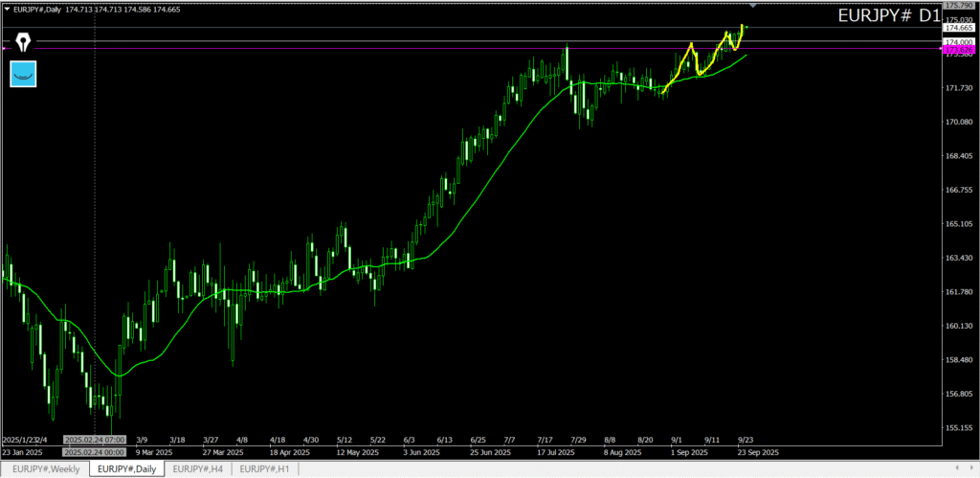Click the 2025.02.24 00:00 date label
The image size is (980, 478).
94,451
